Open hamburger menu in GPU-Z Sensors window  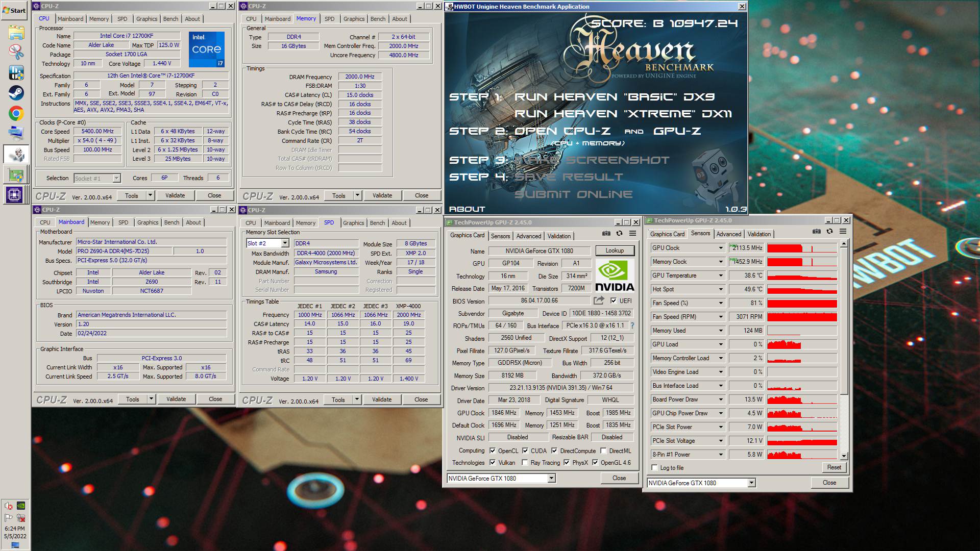843,231
